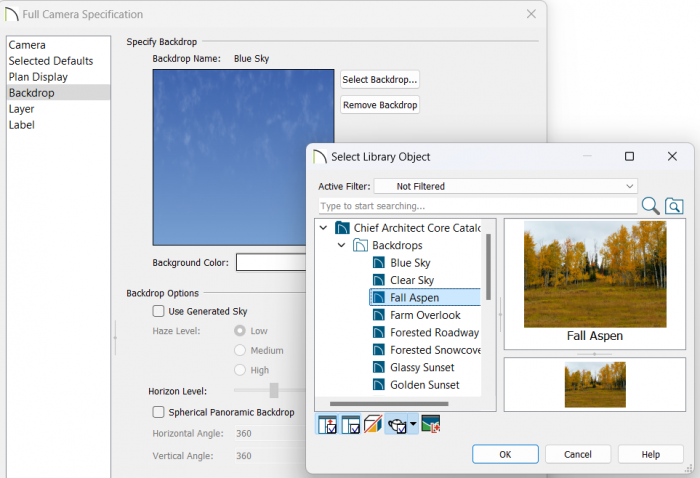This screenshot has height=478, width=700.
Task: Click the magnifying glass search icon
Action: coord(650,206)
